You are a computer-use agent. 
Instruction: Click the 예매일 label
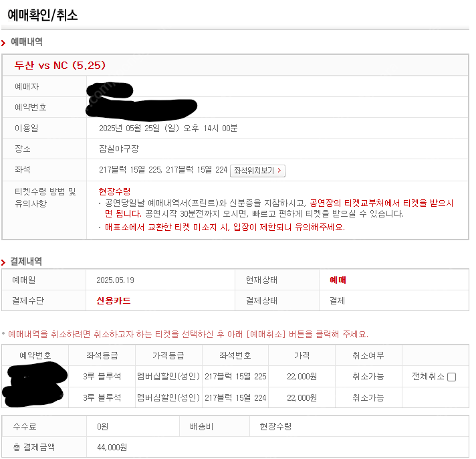(23, 280)
